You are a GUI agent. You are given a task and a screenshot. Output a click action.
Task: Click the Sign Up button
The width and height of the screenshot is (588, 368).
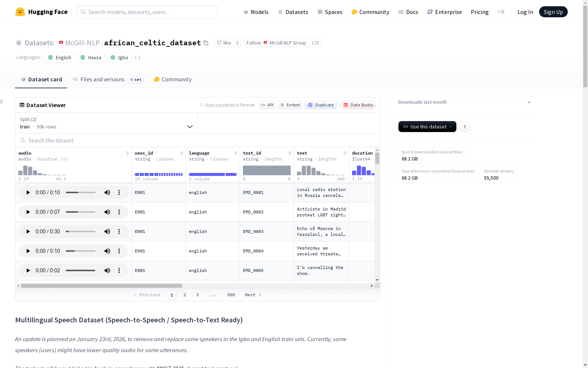pyautogui.click(x=553, y=12)
